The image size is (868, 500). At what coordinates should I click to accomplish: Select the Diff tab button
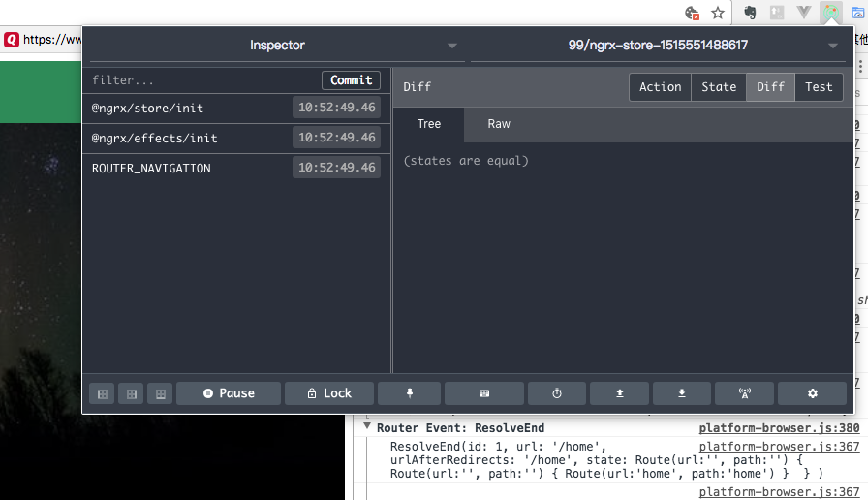click(x=770, y=87)
